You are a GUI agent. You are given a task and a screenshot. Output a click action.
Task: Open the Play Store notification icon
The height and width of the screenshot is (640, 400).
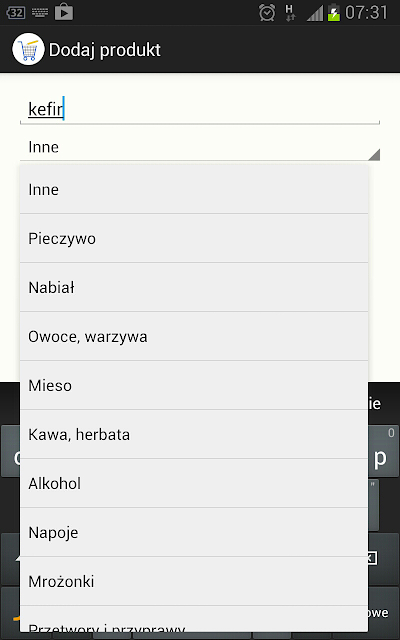click(x=64, y=12)
